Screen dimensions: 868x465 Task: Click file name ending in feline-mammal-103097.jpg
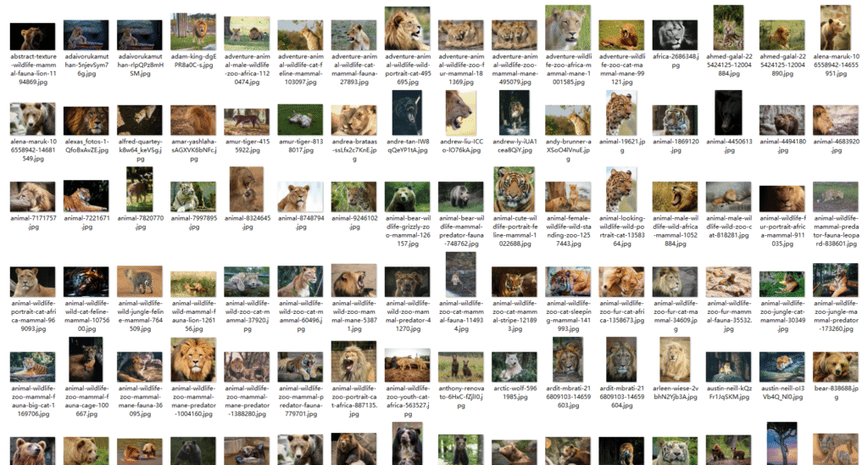(x=301, y=70)
